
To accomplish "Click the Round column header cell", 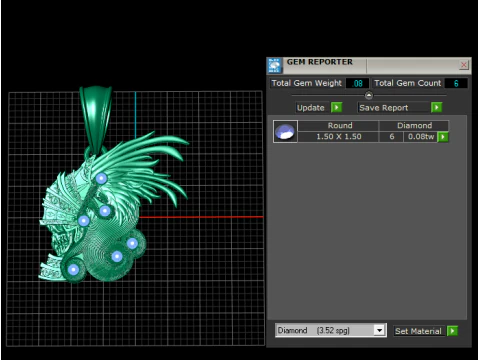I will click(338, 126).
